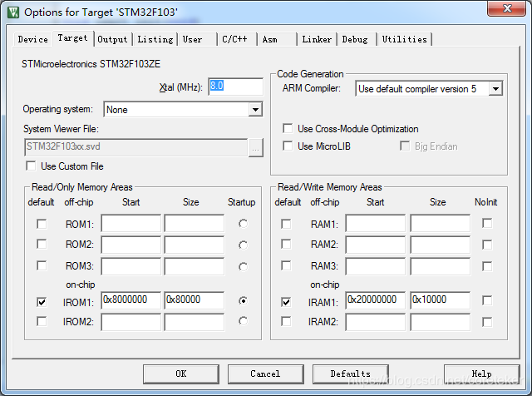Image resolution: width=532 pixels, height=396 pixels.
Task: Click the IRAM2 Size field
Action: [x=441, y=322]
